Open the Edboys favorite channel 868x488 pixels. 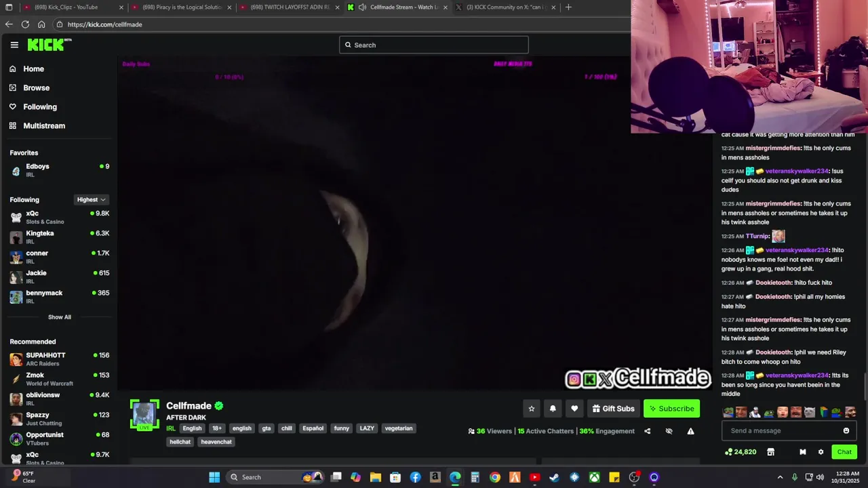[59, 170]
